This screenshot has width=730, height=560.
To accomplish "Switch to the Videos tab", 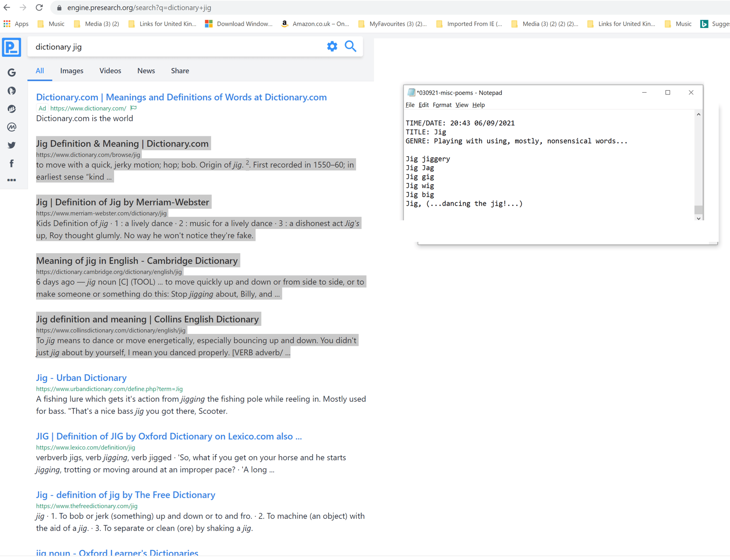I will (x=110, y=71).
